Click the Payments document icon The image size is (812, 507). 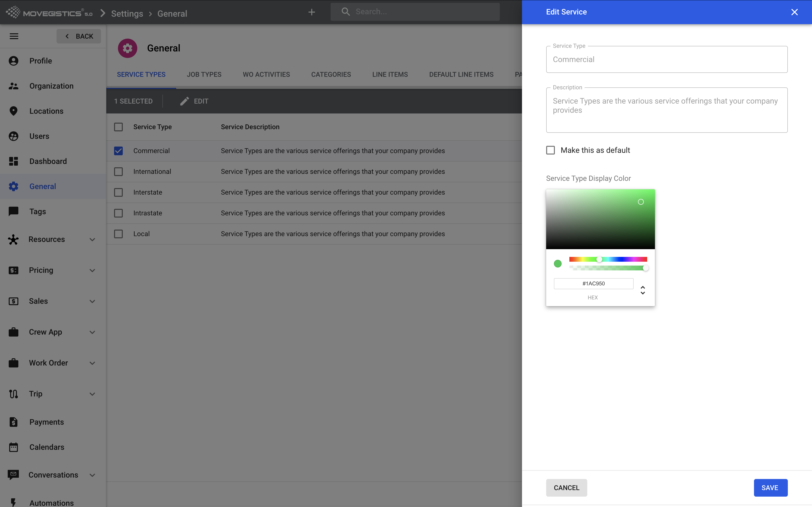[x=14, y=422]
